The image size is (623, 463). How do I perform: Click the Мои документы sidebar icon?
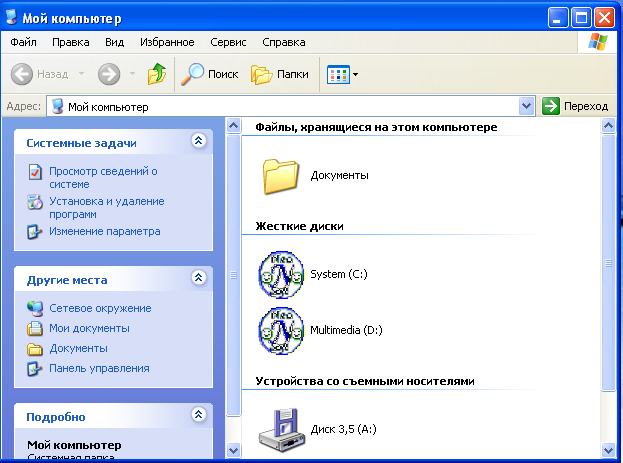coord(35,328)
